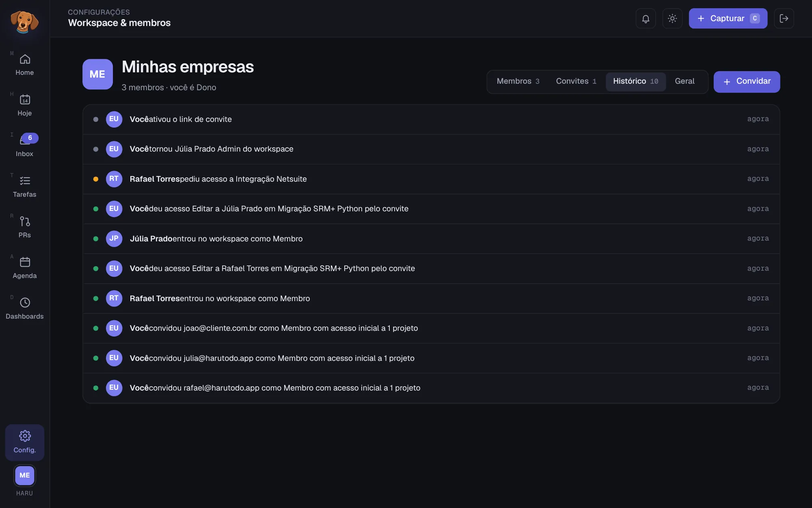
Task: Go to Hoje calendar view
Action: click(x=24, y=105)
